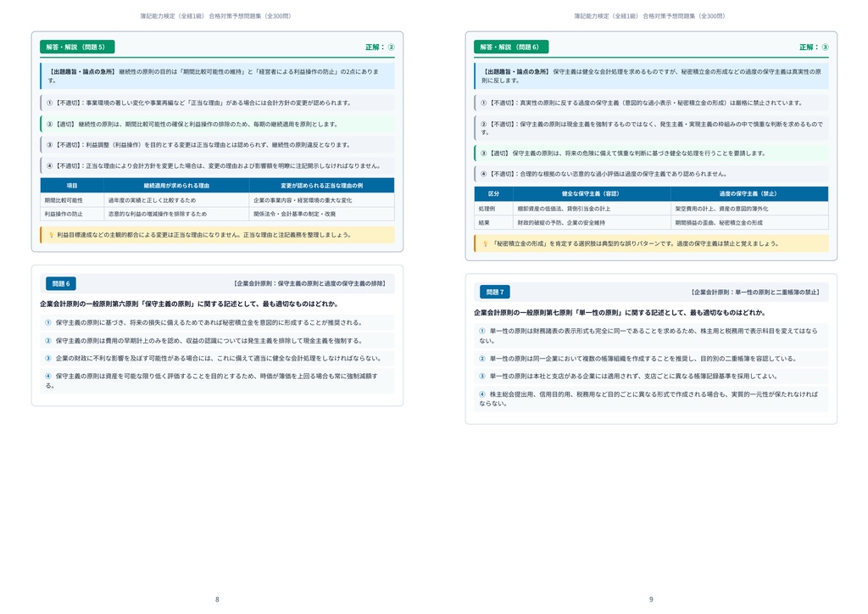Click the 結果 table cell
The width and height of the screenshot is (868, 614).
click(494, 222)
